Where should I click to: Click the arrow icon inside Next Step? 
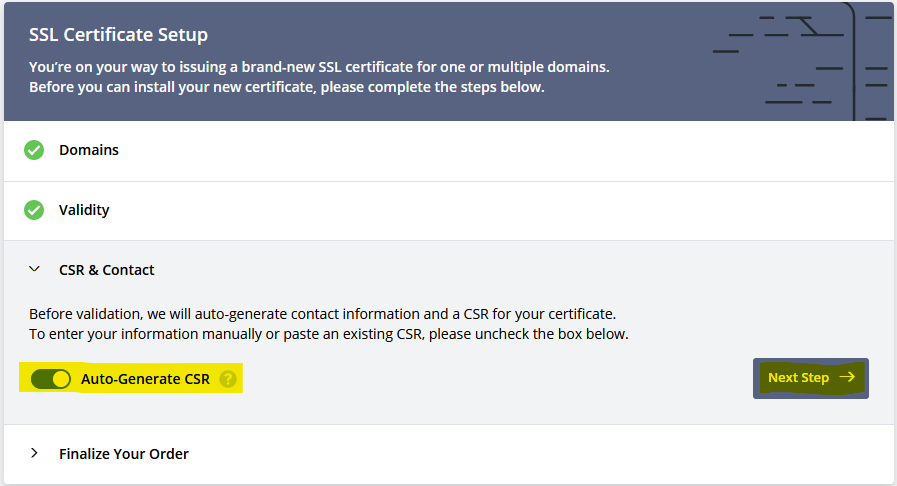[x=847, y=378]
